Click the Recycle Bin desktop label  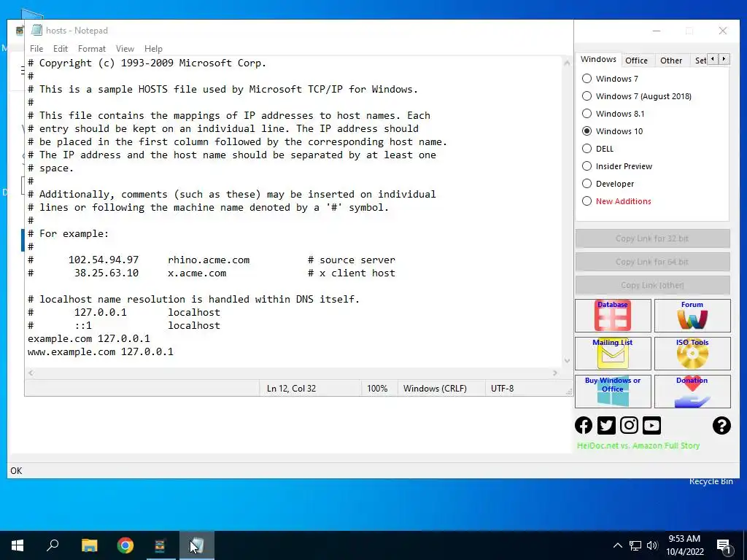711,481
